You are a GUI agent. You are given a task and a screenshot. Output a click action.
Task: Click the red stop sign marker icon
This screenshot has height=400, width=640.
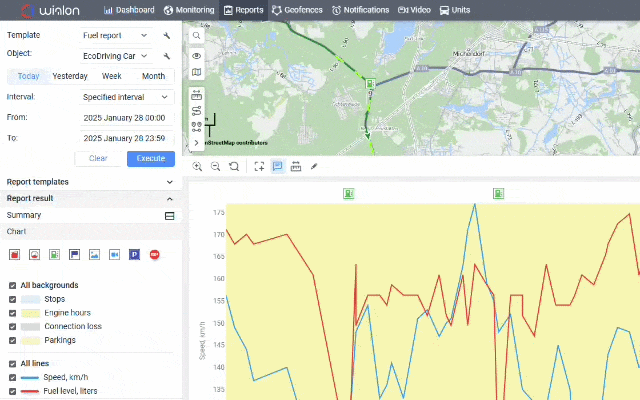pos(154,255)
